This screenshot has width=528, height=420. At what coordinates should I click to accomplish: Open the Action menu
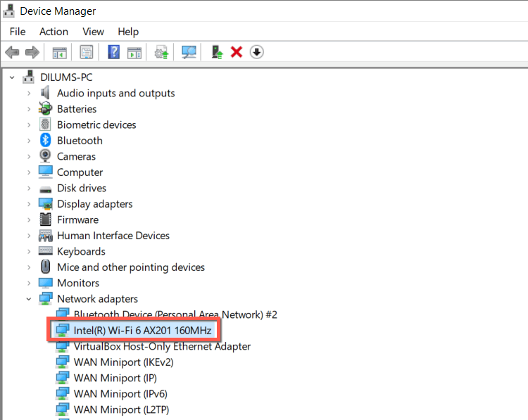click(54, 32)
